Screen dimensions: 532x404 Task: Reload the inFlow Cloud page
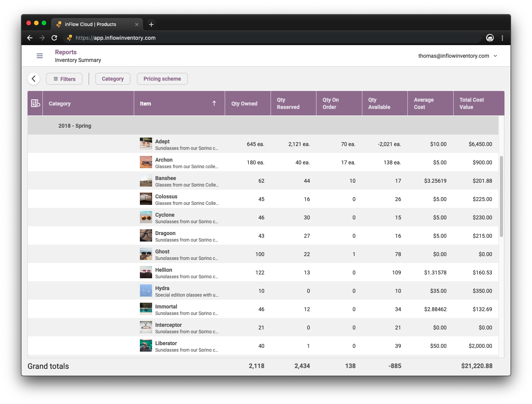54,38
